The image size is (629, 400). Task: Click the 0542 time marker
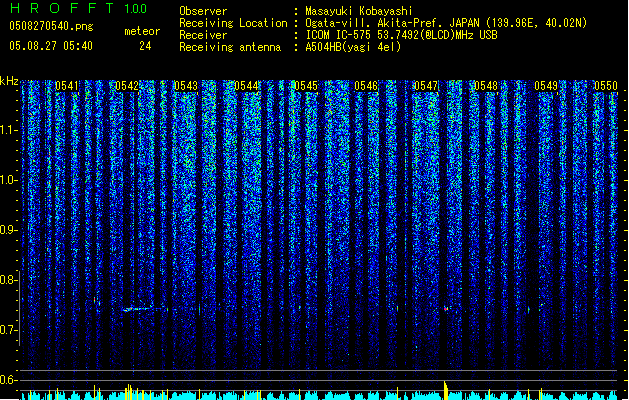(127, 86)
